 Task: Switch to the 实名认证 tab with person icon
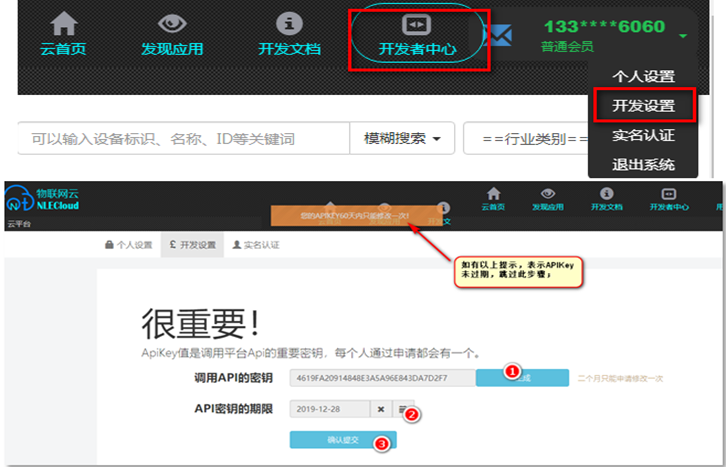(256, 245)
